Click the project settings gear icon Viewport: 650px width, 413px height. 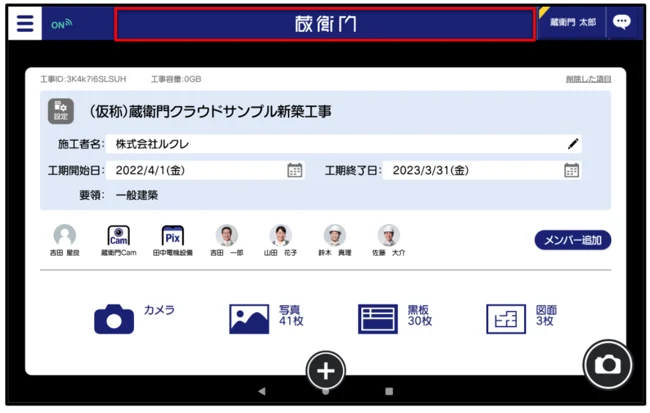pyautogui.click(x=62, y=112)
